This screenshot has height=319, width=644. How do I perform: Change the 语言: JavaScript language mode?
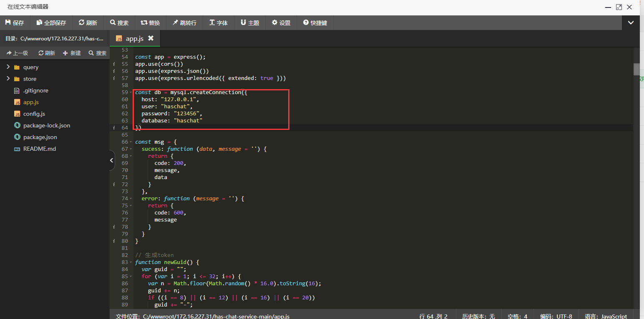[606, 317]
